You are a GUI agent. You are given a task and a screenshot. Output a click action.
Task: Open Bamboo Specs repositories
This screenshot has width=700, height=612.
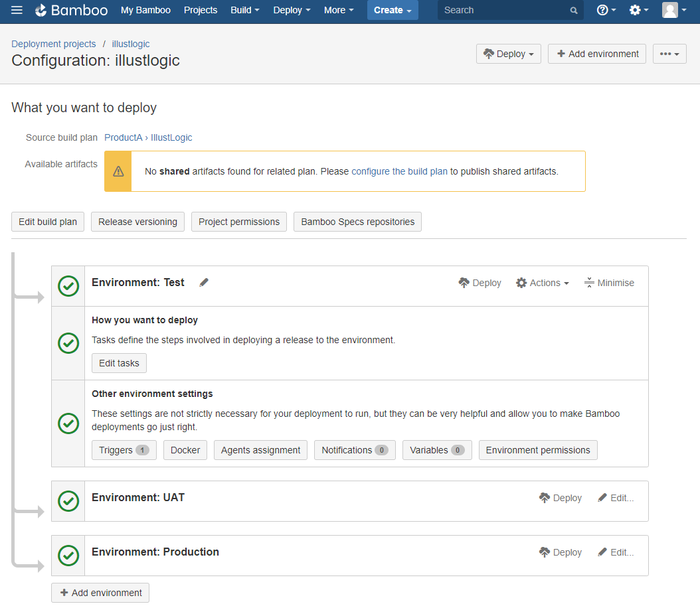click(357, 222)
